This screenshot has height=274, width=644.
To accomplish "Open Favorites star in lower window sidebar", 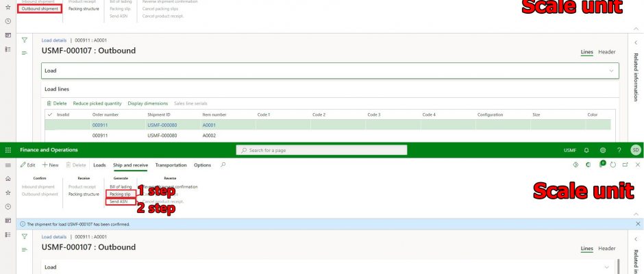I will point(8,192).
